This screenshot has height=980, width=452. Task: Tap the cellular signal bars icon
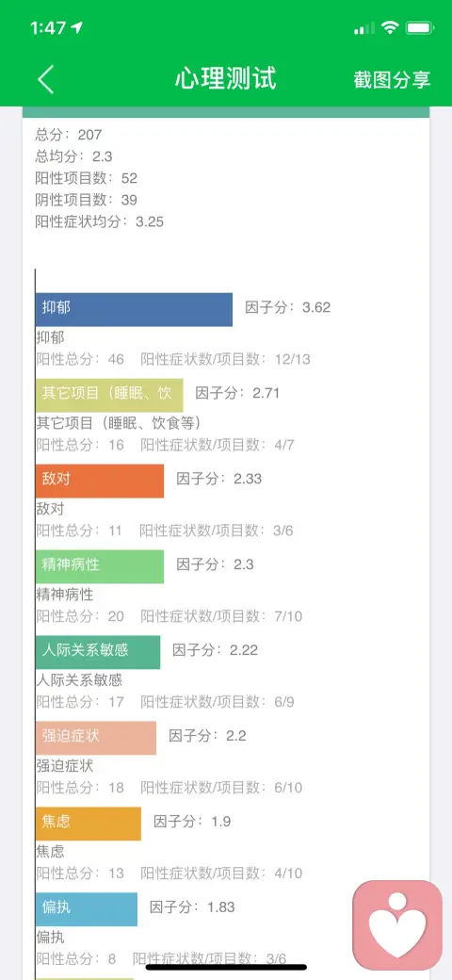click(x=364, y=27)
